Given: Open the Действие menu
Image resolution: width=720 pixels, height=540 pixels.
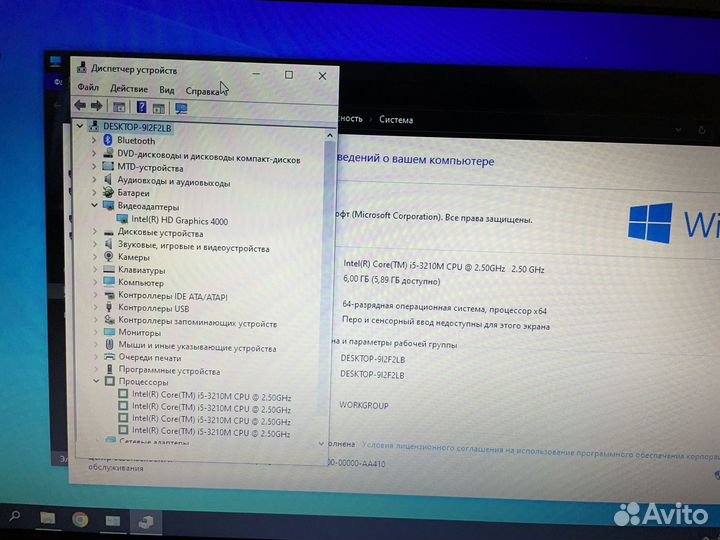Looking at the screenshot, I should coord(129,89).
